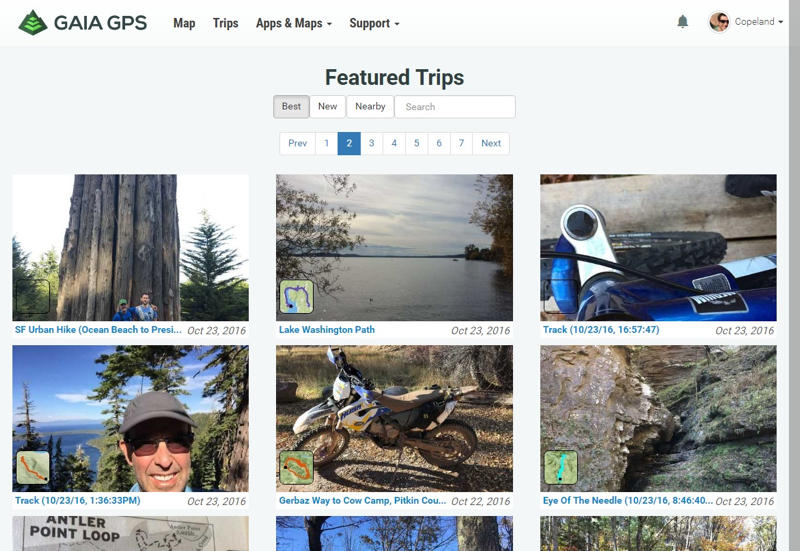The width and height of the screenshot is (800, 551).
Task: Click SF Urban Hike route map icon
Action: tap(33, 297)
